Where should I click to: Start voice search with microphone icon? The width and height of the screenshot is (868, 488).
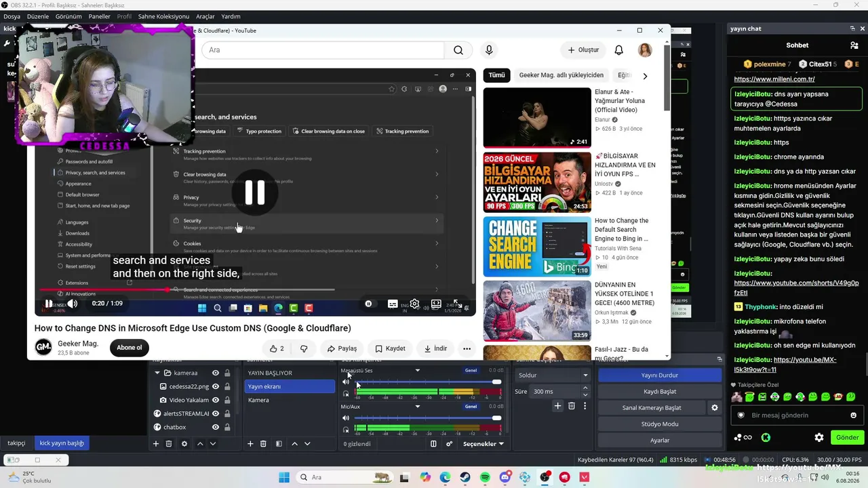point(489,50)
